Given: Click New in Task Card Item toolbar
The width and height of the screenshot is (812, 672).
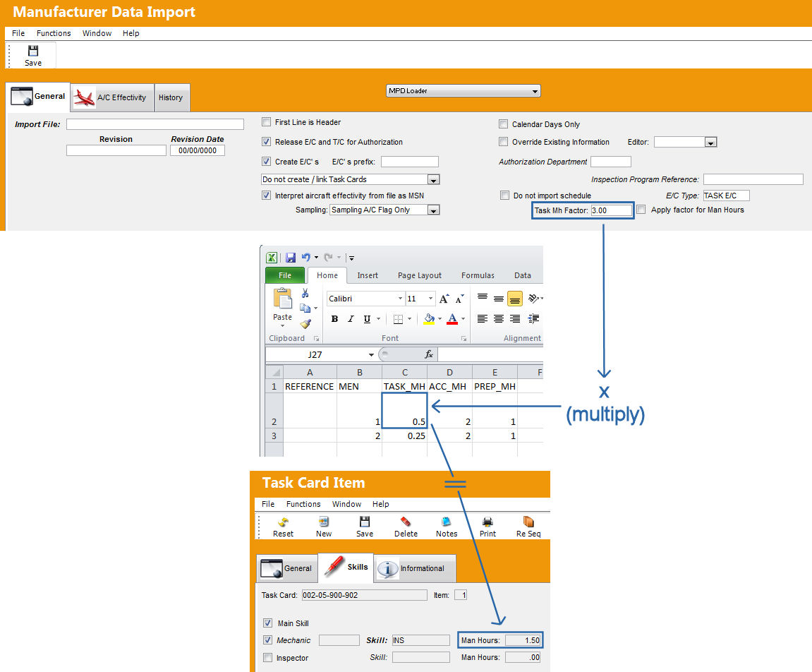Looking at the screenshot, I should click(324, 527).
